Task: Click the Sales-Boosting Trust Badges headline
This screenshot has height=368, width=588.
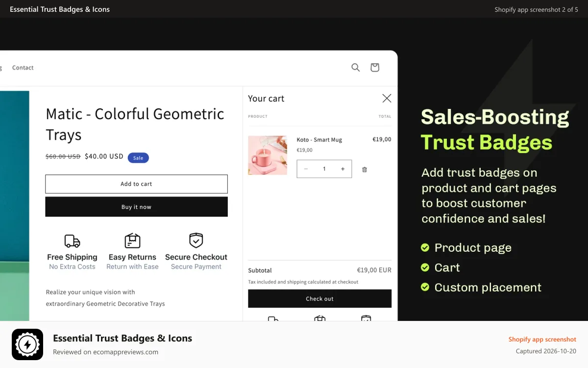Action: pos(495,130)
